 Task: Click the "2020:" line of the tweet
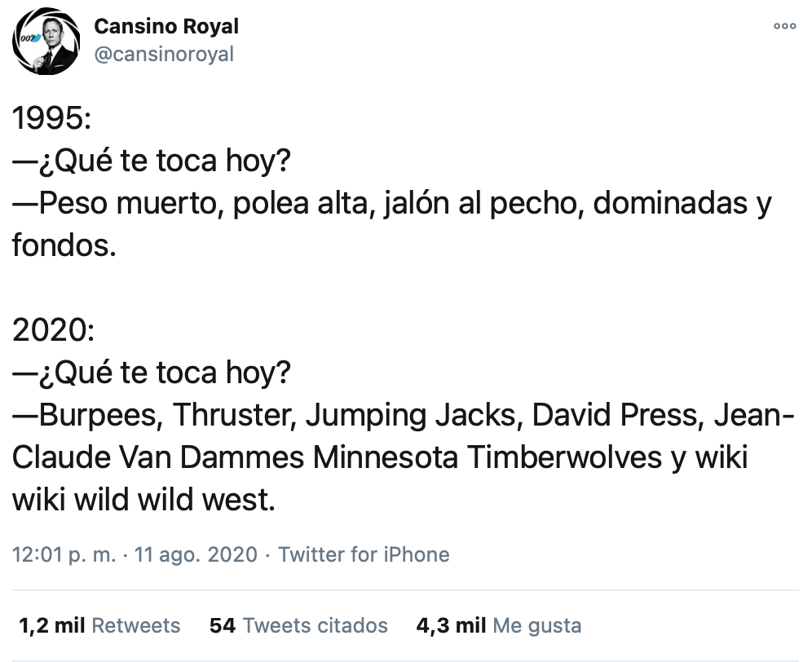coord(54,331)
